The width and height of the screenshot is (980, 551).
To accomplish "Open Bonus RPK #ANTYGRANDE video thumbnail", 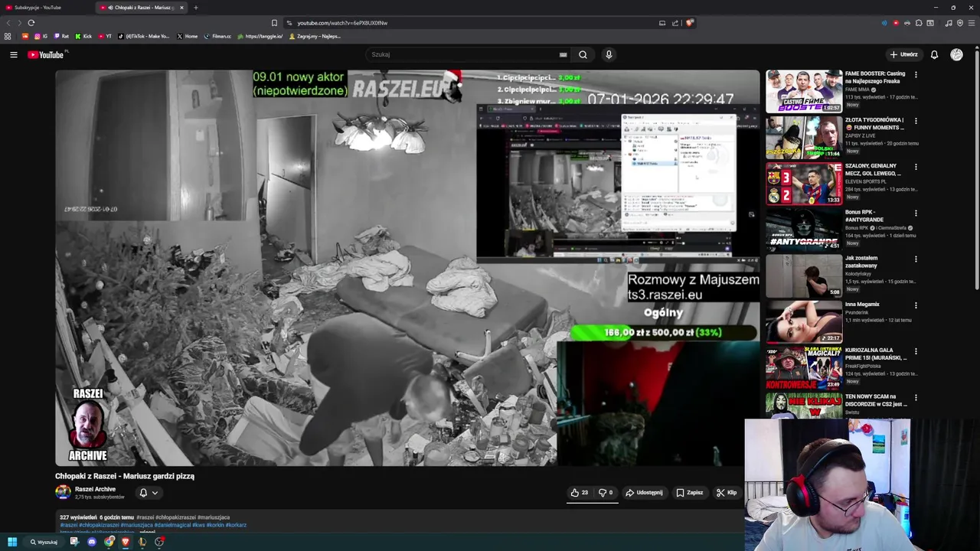I will [804, 230].
